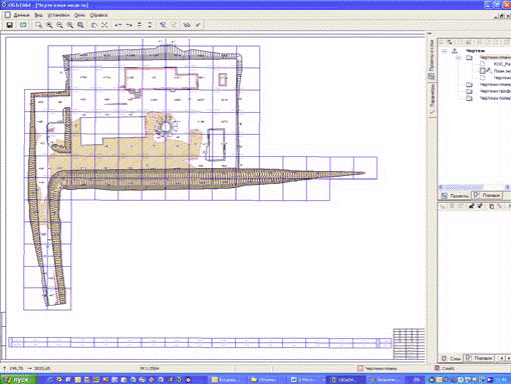This screenshot has height=384, width=511.
Task: Click the rotate view icon
Action: (94, 25)
